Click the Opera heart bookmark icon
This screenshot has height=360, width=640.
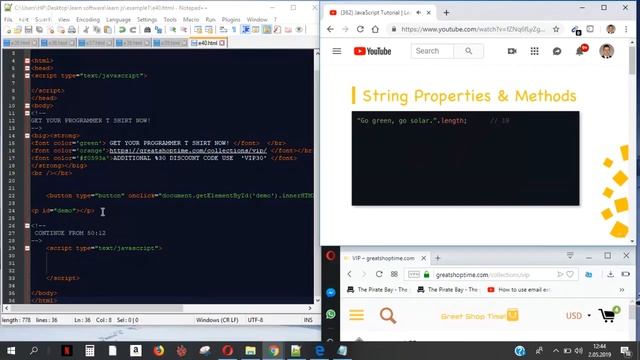pyautogui.click(x=570, y=274)
